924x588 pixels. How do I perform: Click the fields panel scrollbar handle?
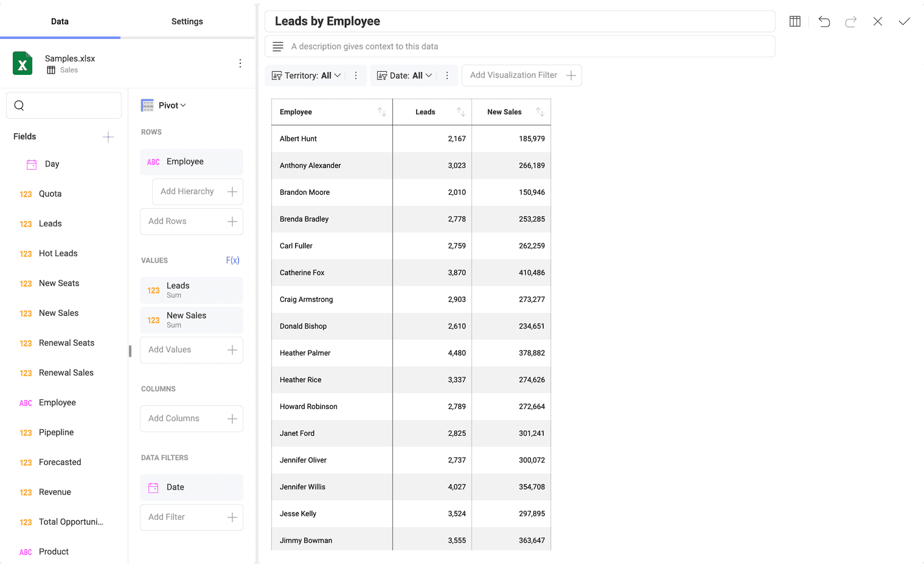click(130, 351)
